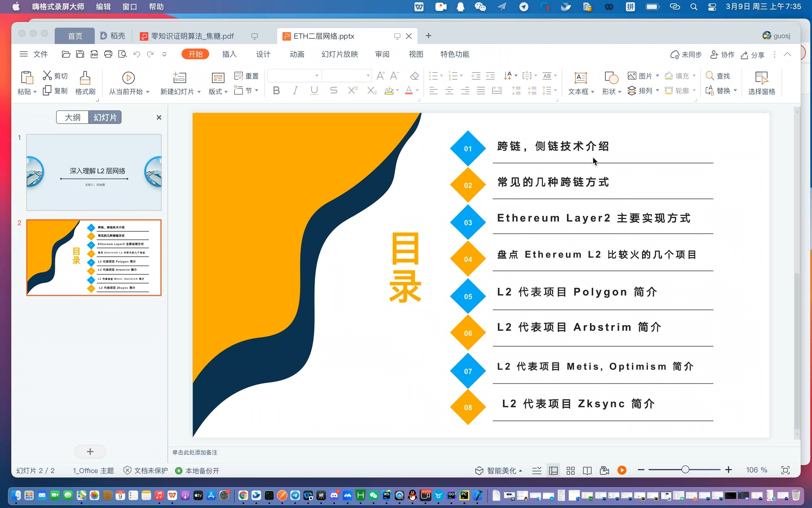812x508 pixels.
Task: Click the Undo arrow icon
Action: click(136, 54)
